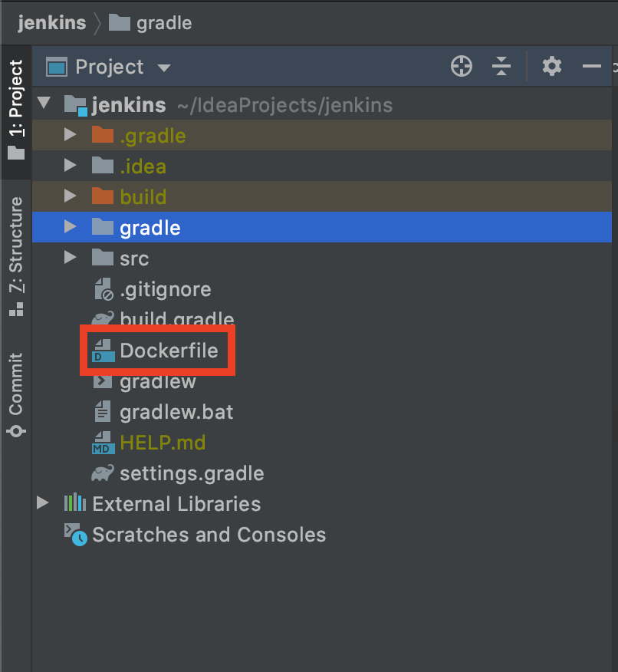Click jenkins breadcrumb in navigation bar
The width and height of the screenshot is (618, 672).
pyautogui.click(x=52, y=23)
